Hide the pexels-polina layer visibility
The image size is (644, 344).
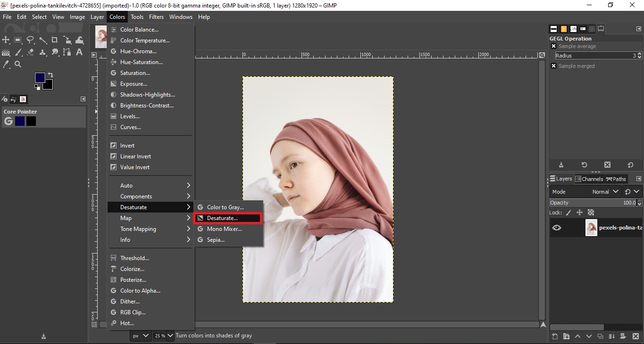[557, 228]
